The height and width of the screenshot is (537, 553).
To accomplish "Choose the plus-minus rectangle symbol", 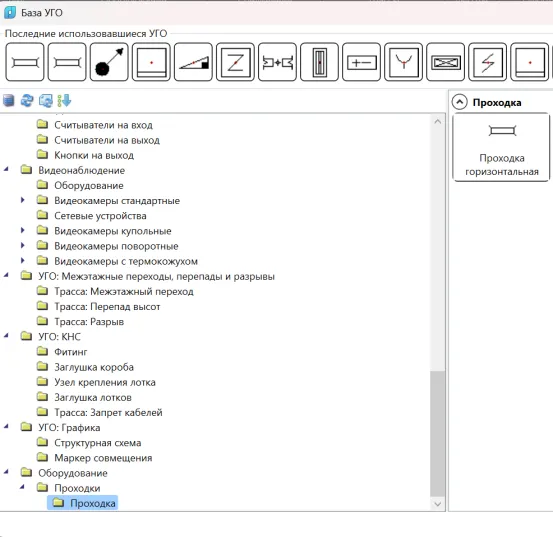I will [x=361, y=62].
